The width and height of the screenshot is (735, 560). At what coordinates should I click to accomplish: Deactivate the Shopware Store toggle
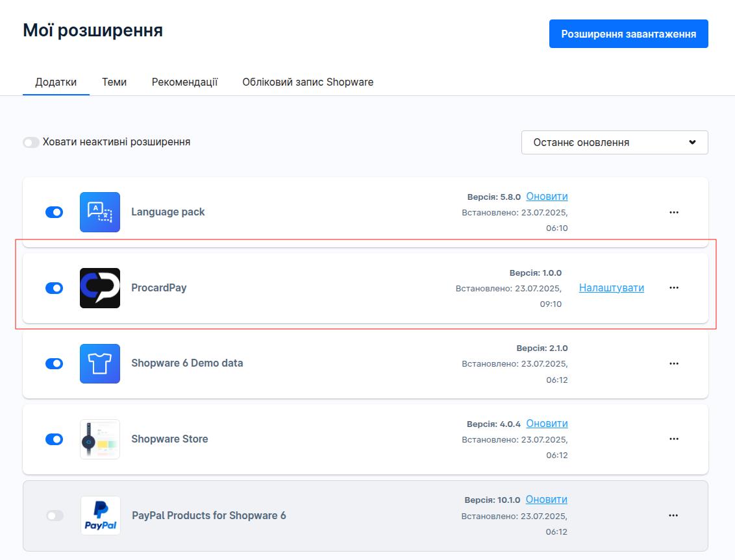coord(55,439)
